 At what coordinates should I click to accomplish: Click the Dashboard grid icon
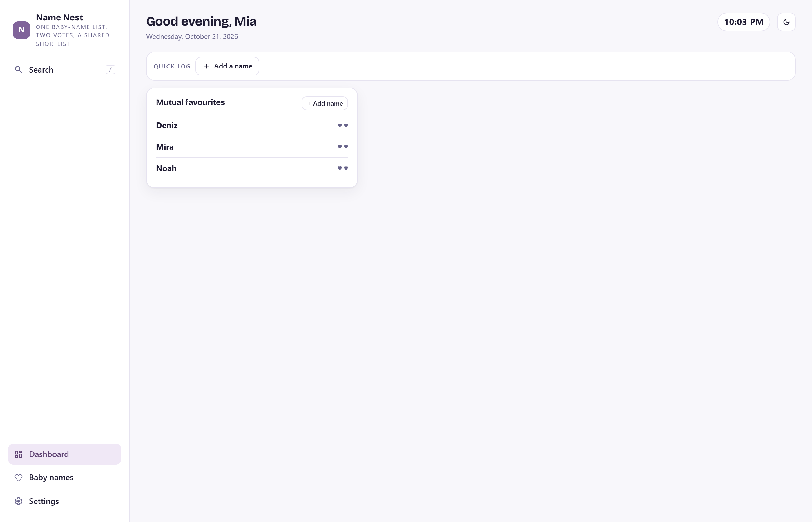coord(19,454)
